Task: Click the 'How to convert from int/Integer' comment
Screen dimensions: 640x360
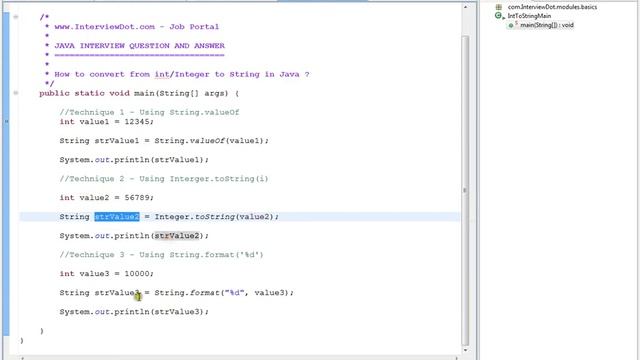Action: (x=182, y=74)
